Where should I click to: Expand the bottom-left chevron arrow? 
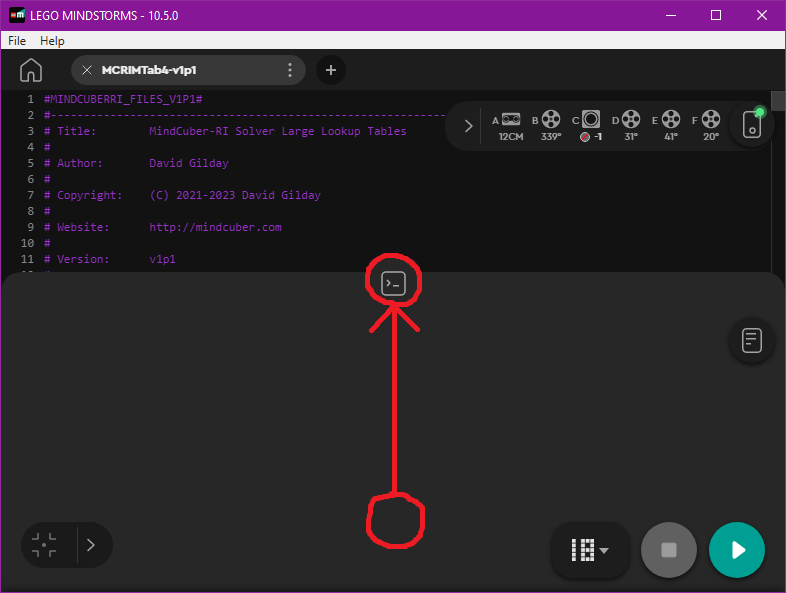coord(91,545)
